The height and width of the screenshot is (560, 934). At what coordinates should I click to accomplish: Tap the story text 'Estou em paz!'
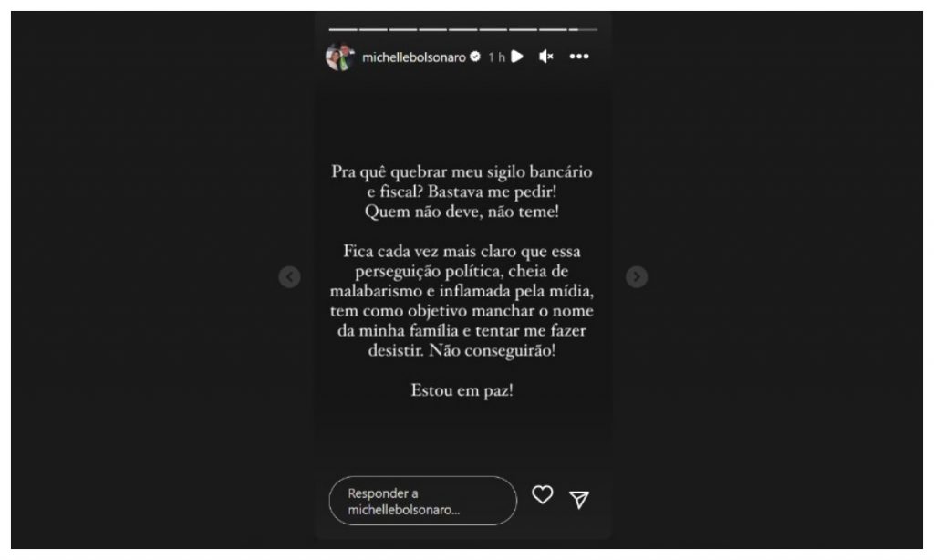pos(462,390)
